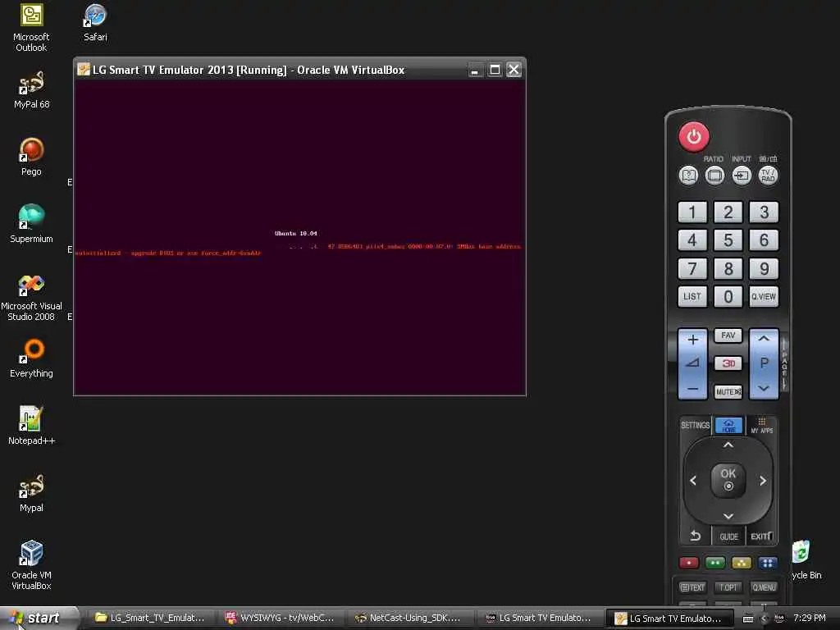This screenshot has width=840, height=630.
Task: Open Safari desktop shortcut
Action: tap(95, 23)
